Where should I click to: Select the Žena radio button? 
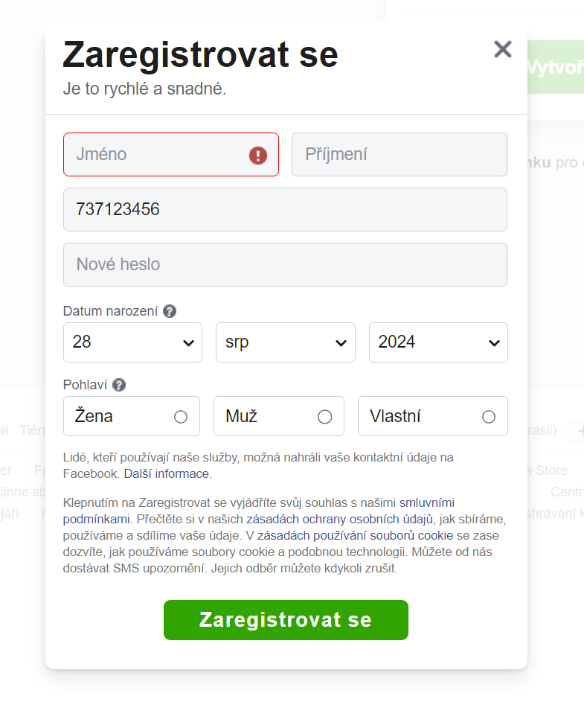coord(181,417)
